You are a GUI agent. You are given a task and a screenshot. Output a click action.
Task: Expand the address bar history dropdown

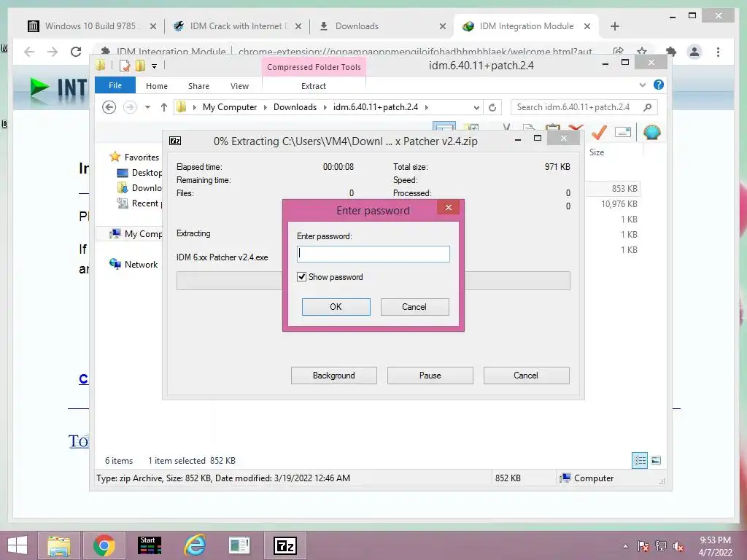tap(476, 108)
